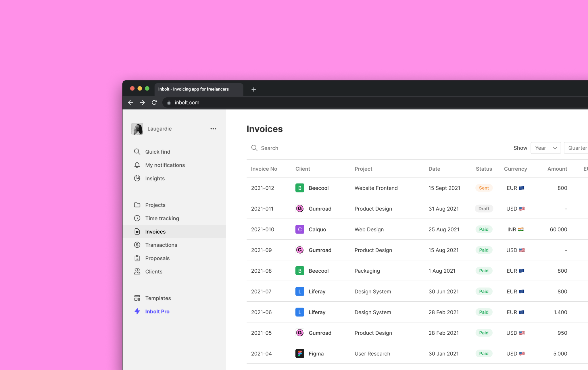Open the Year dropdown filter

(x=546, y=148)
